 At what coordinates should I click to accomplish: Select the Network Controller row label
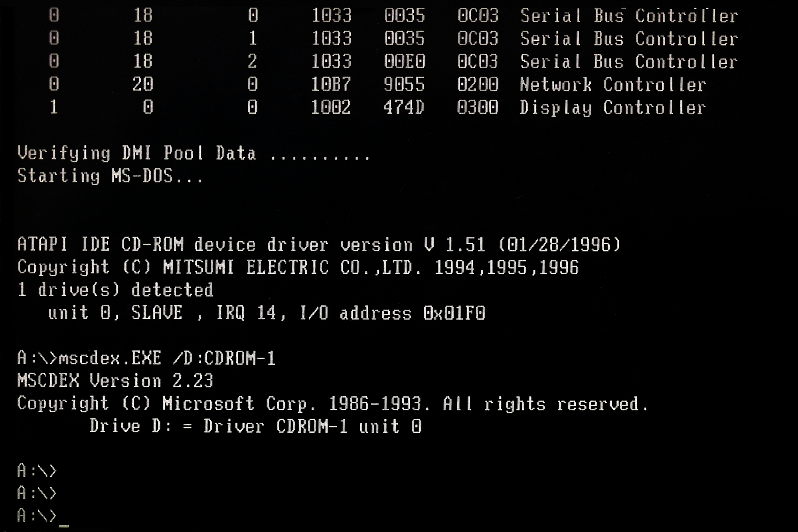(612, 85)
